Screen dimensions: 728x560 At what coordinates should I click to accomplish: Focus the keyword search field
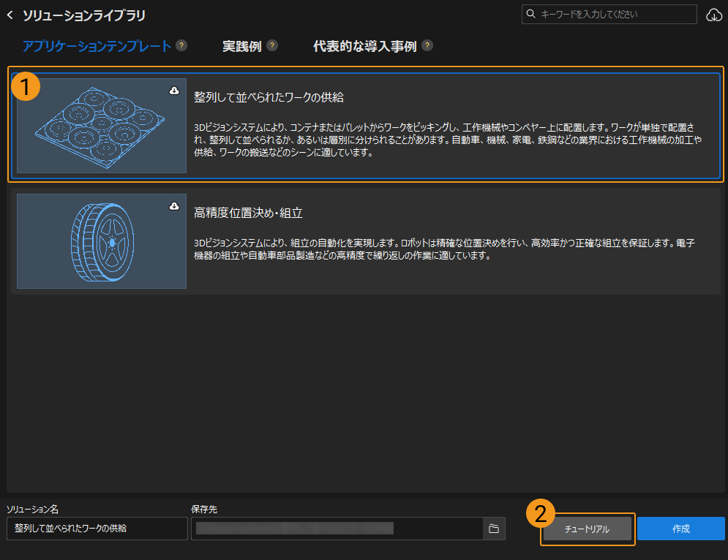609,15
